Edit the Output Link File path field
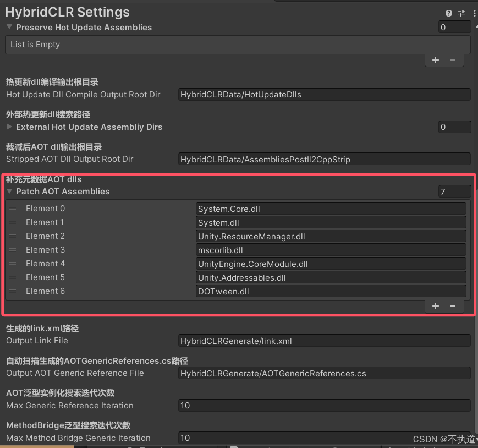Screen dimensions: 478x448 [x=325, y=341]
